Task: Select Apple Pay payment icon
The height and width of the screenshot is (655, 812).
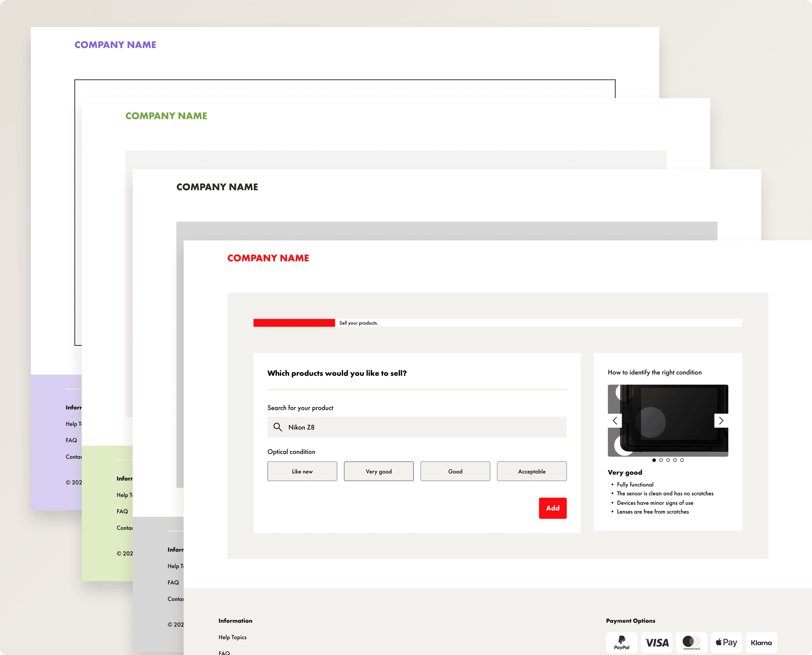Action: (726, 642)
